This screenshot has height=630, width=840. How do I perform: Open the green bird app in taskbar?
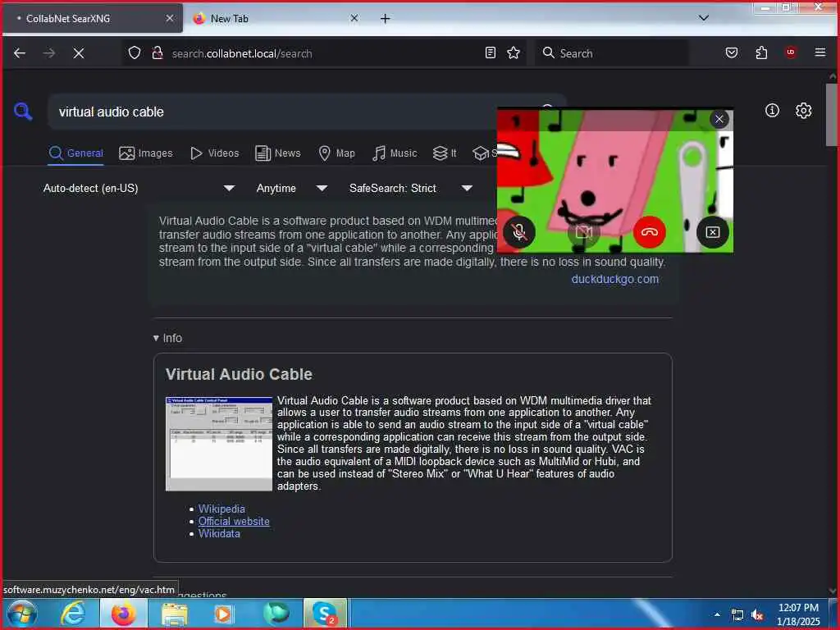[x=276, y=614]
